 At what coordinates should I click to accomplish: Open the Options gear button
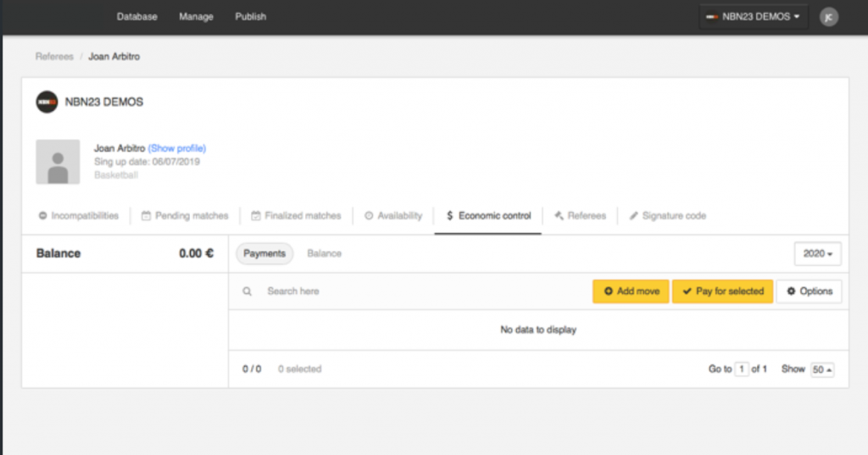(809, 291)
